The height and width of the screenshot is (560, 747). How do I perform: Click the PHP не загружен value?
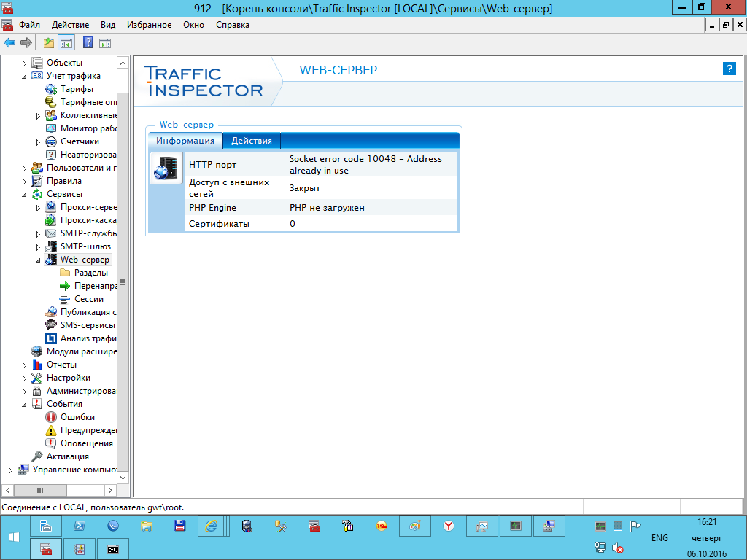327,208
